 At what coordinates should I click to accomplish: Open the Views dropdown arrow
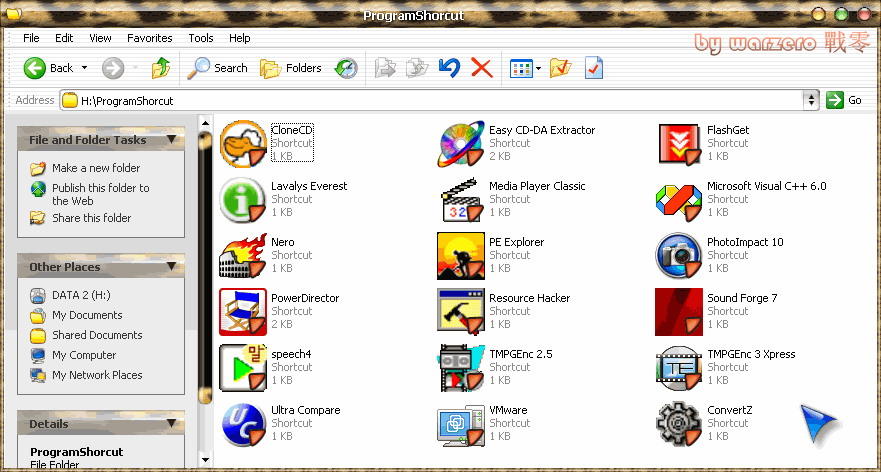tap(538, 68)
